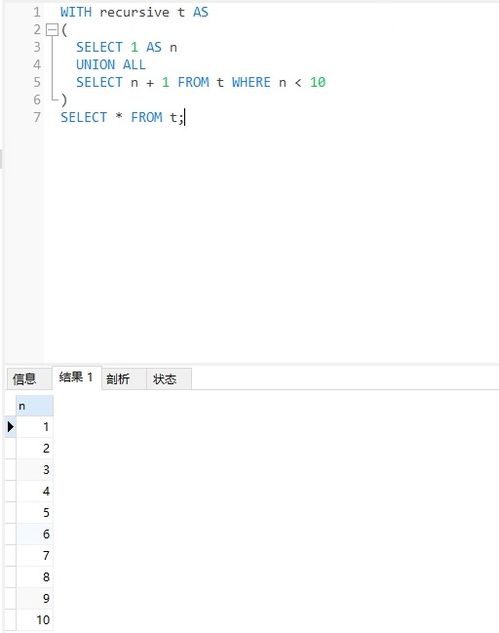Select result cell with value 6
Screen dimensions: 499x633
tap(35, 534)
